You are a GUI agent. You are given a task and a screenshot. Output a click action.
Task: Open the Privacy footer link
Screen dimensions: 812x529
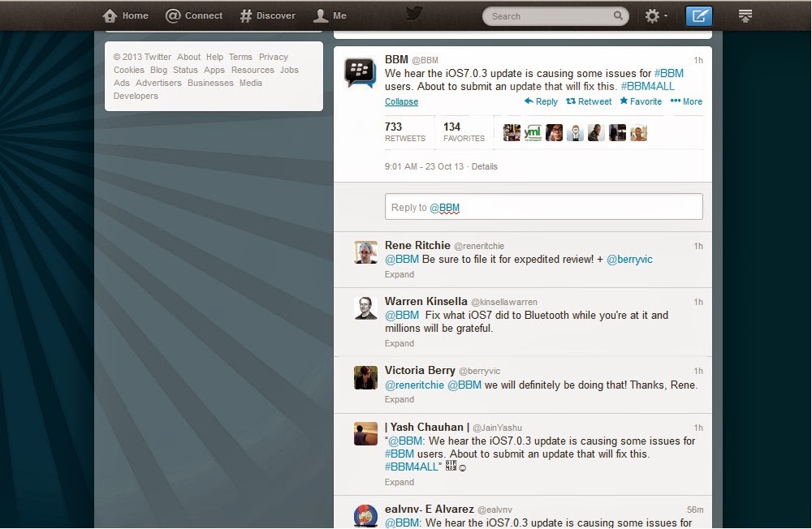click(274, 57)
